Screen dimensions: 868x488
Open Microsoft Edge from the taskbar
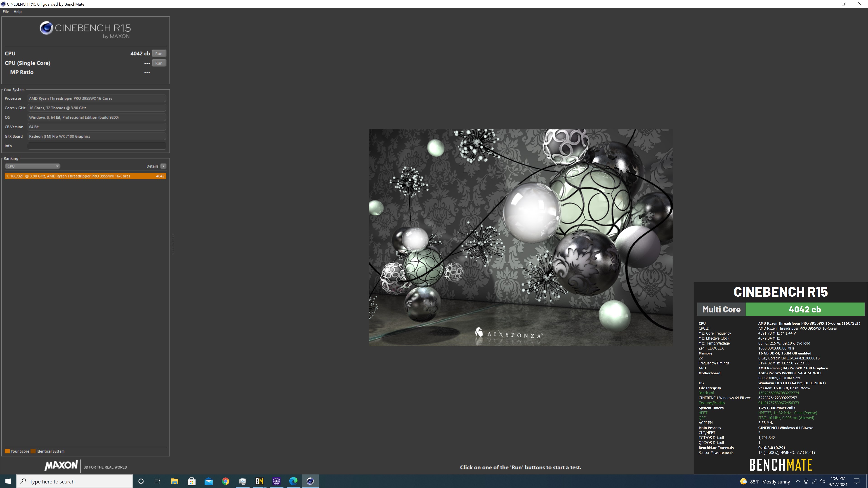click(293, 481)
